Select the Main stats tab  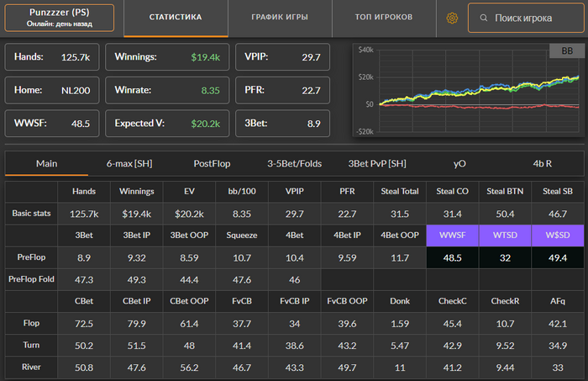point(46,164)
